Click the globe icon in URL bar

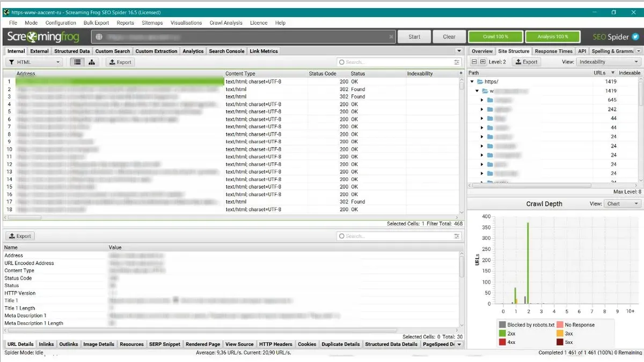tap(100, 37)
